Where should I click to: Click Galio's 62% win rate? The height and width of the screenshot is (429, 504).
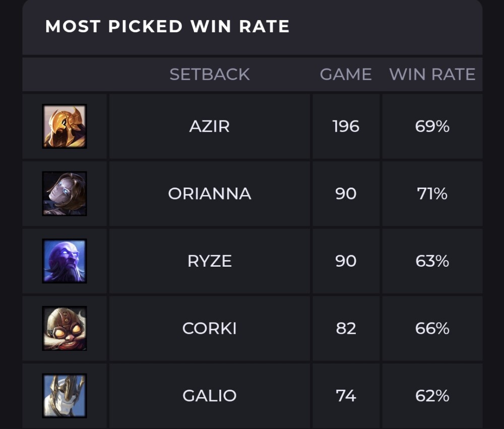point(432,396)
